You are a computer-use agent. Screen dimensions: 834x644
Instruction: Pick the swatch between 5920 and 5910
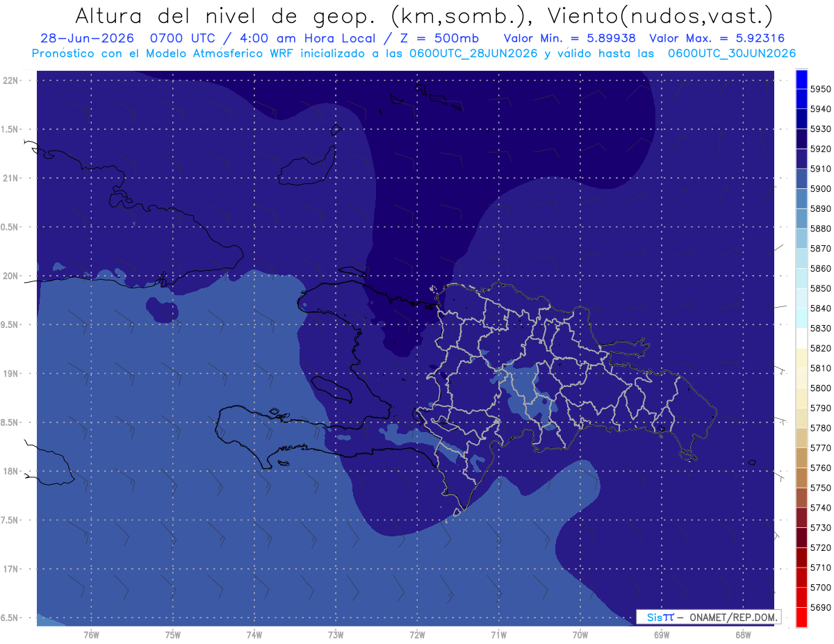[801, 158]
